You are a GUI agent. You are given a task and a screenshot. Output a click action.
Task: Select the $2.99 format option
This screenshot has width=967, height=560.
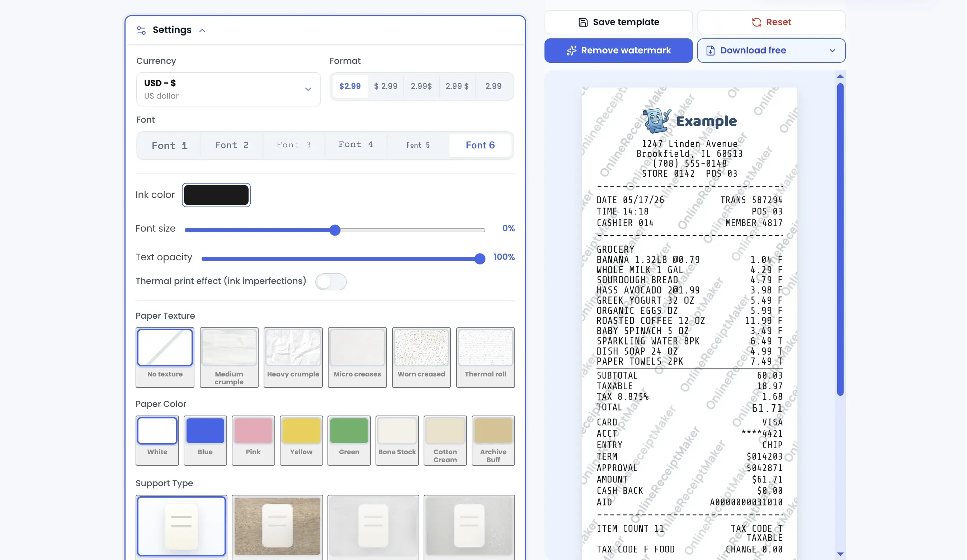pyautogui.click(x=350, y=86)
